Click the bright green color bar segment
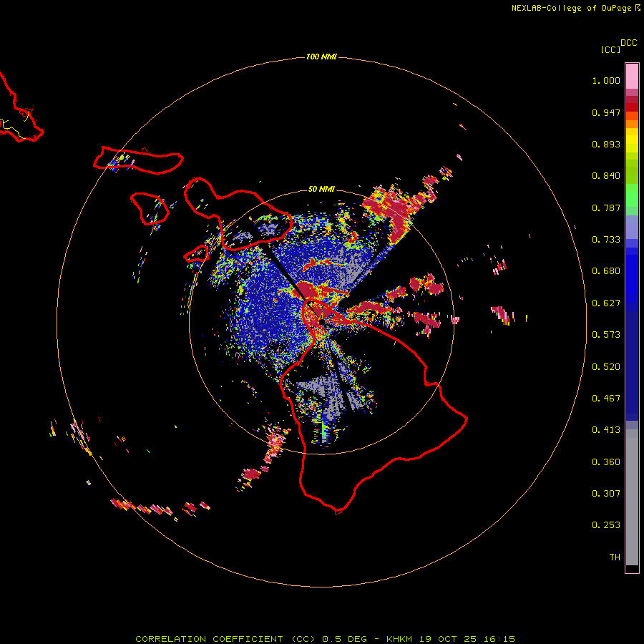 pyautogui.click(x=632, y=195)
